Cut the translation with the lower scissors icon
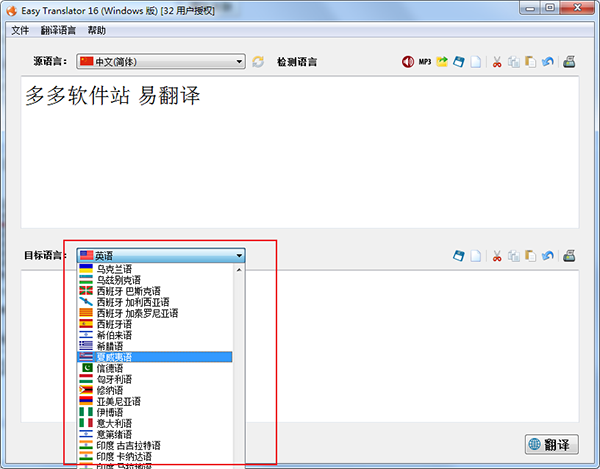This screenshot has height=469, width=600. click(497, 256)
